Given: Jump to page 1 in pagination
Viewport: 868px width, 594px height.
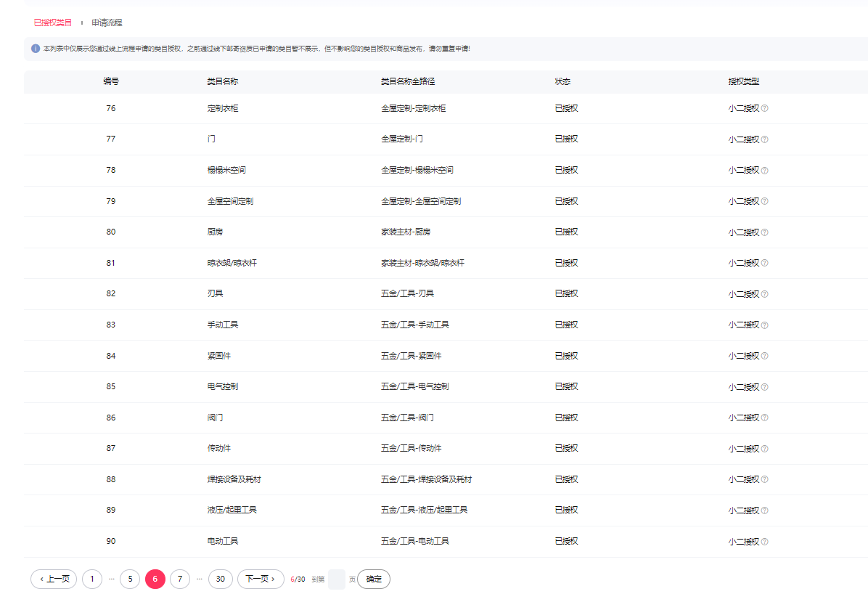Looking at the screenshot, I should [92, 579].
